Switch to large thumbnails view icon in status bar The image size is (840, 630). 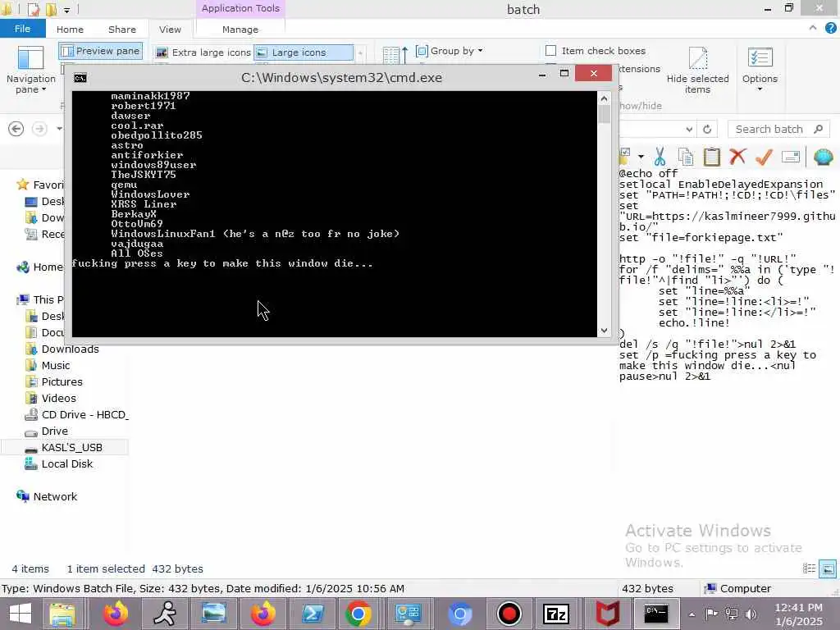[828, 568]
